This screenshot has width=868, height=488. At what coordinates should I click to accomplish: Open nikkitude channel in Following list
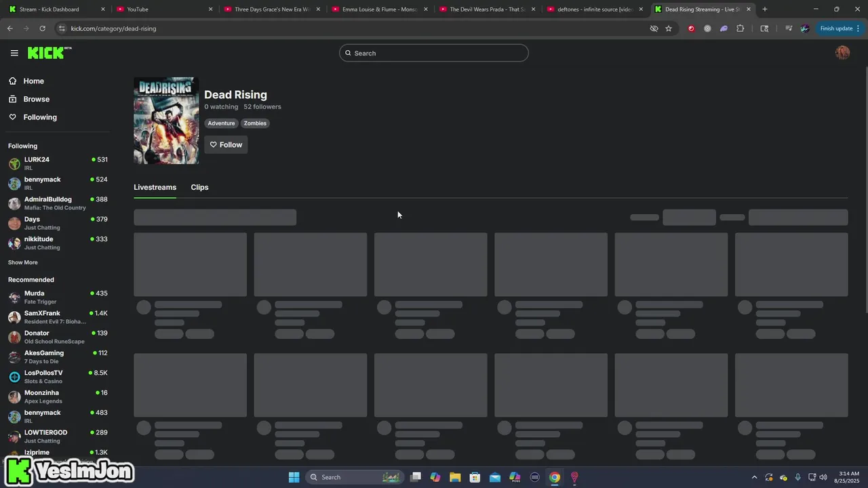point(58,243)
